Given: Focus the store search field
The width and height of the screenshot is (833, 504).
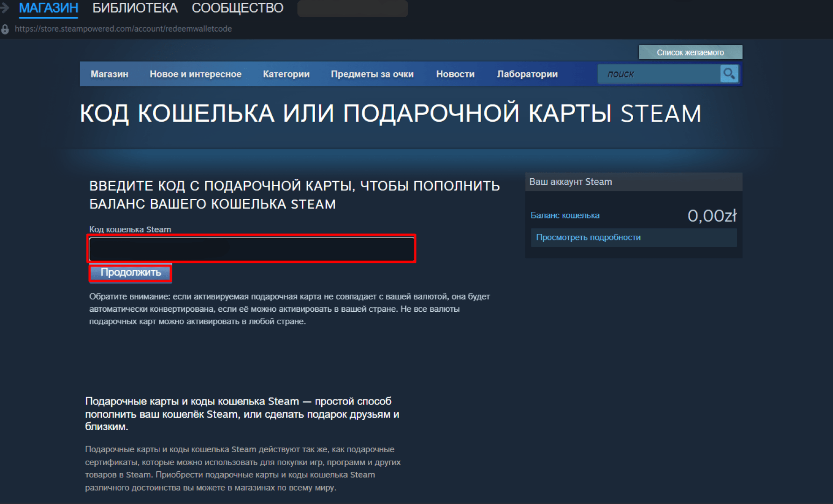Looking at the screenshot, I should click(x=659, y=74).
